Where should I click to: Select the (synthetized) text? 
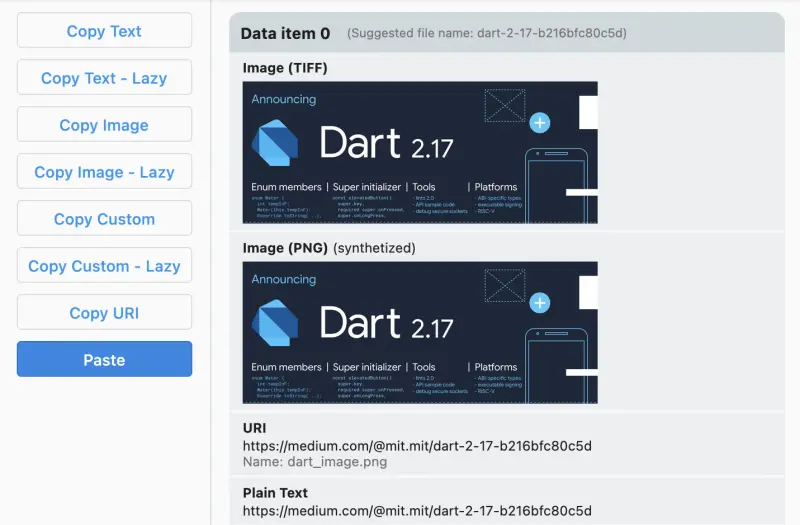[374, 248]
